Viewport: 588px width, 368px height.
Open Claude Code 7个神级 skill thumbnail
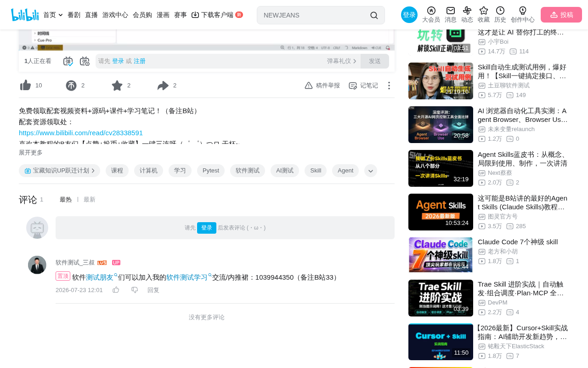(441, 255)
